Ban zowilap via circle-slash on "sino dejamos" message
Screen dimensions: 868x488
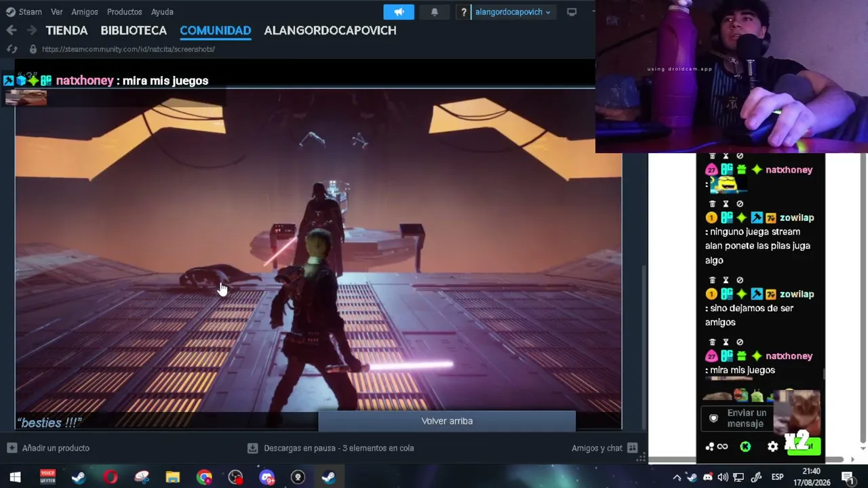(740, 280)
